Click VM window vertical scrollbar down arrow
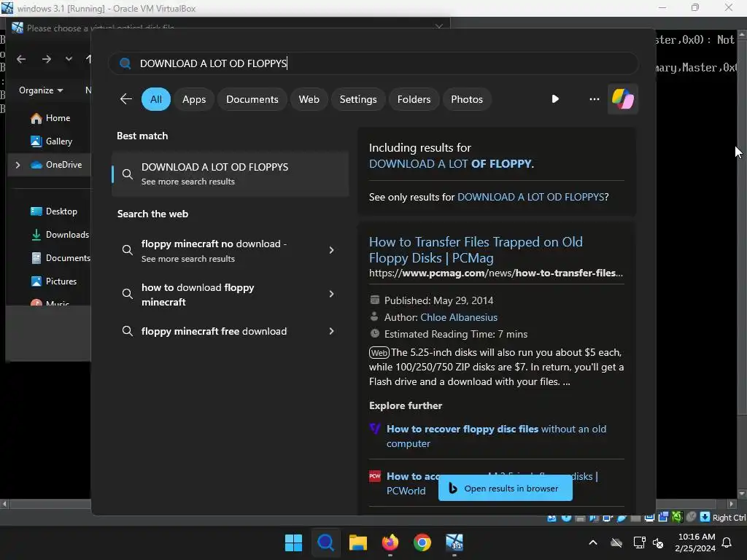The width and height of the screenshot is (747, 560). (x=741, y=494)
